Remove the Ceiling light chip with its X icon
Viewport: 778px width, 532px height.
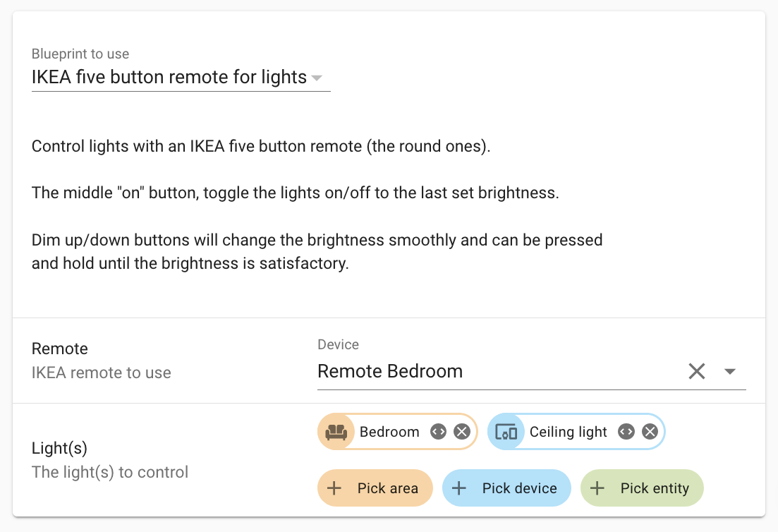[649, 431]
